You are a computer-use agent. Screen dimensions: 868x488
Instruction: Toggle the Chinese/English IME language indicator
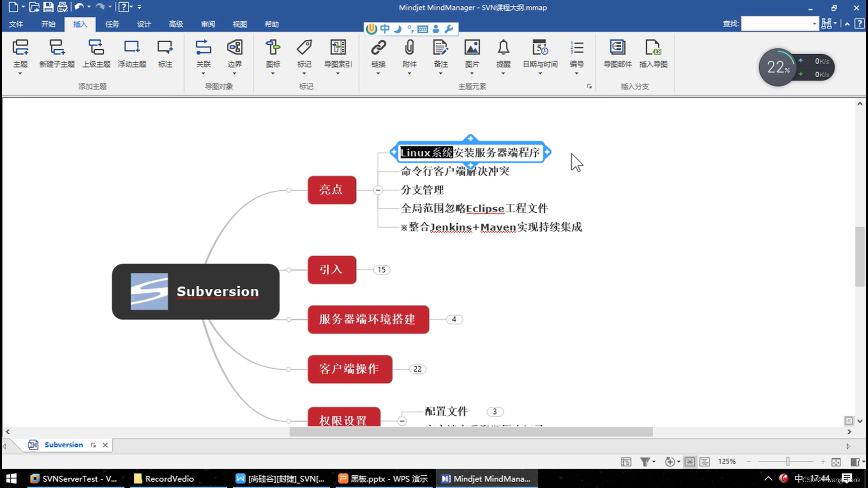[x=384, y=28]
